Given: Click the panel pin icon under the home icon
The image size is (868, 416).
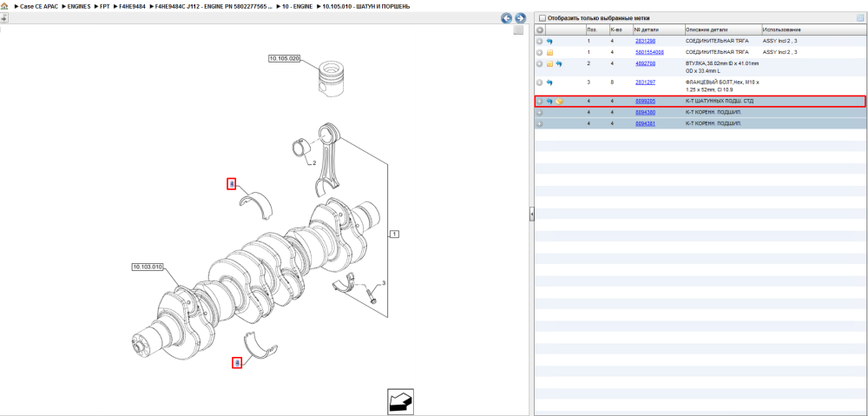Looking at the screenshot, I should [x=3, y=17].
